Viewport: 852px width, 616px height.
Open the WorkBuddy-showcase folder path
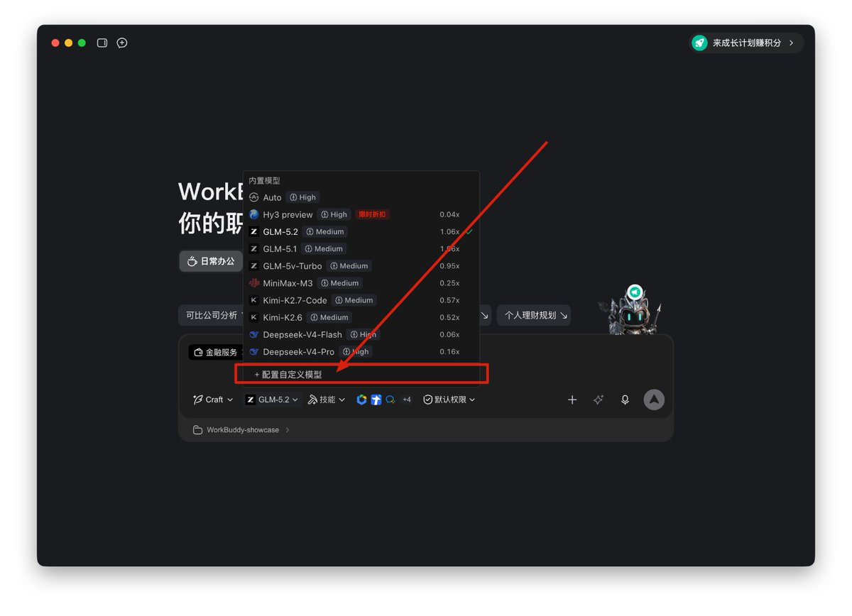[241, 430]
